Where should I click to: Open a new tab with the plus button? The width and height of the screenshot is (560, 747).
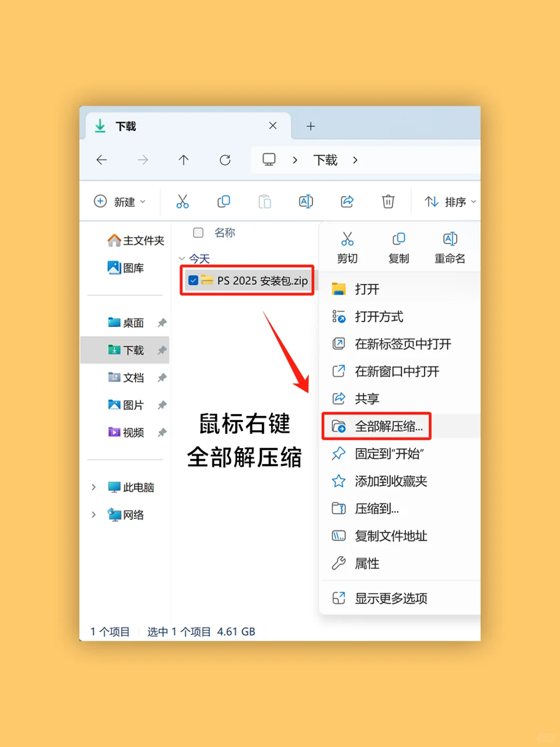click(x=311, y=126)
